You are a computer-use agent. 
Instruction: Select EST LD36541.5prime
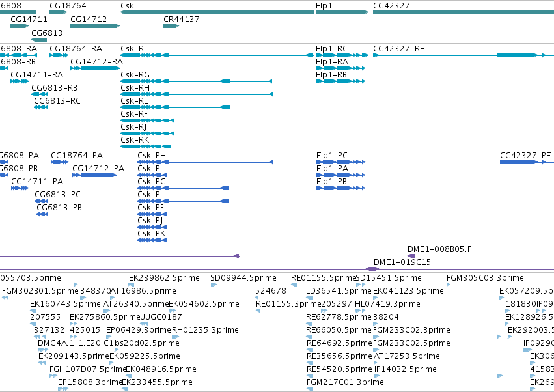pyautogui.click(x=339, y=291)
